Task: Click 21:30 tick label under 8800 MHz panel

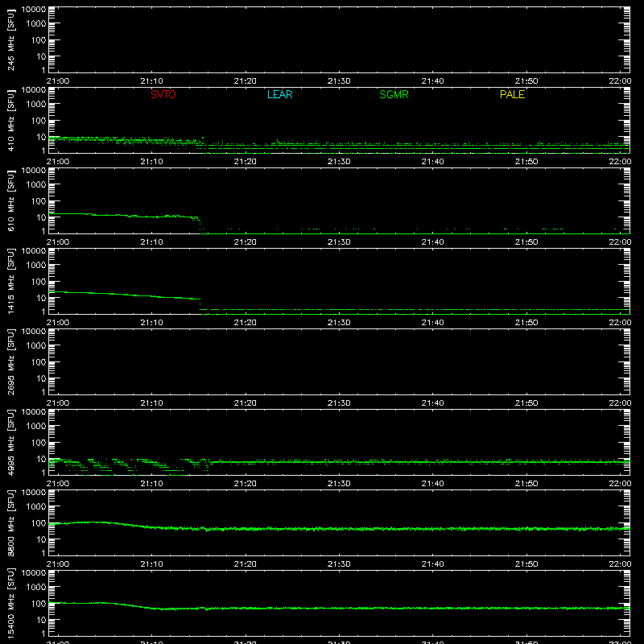Action: [339, 564]
